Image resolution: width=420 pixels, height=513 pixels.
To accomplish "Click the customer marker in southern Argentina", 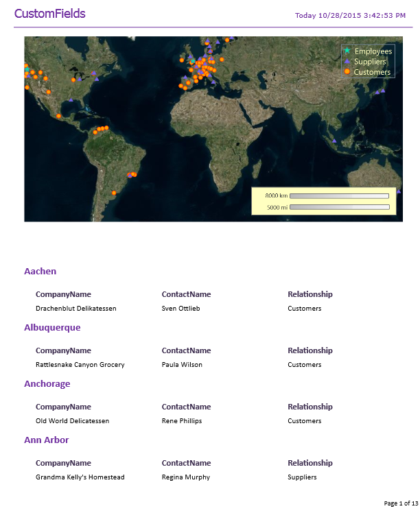I will click(114, 193).
